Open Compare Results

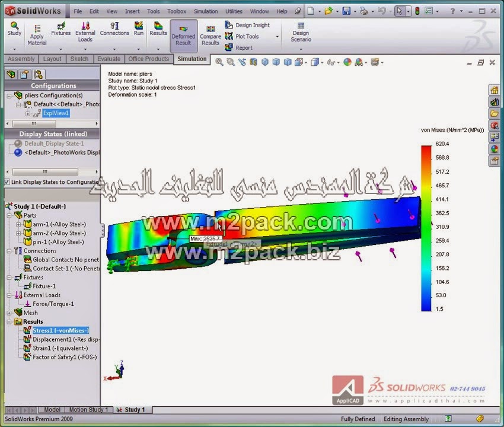[210, 36]
